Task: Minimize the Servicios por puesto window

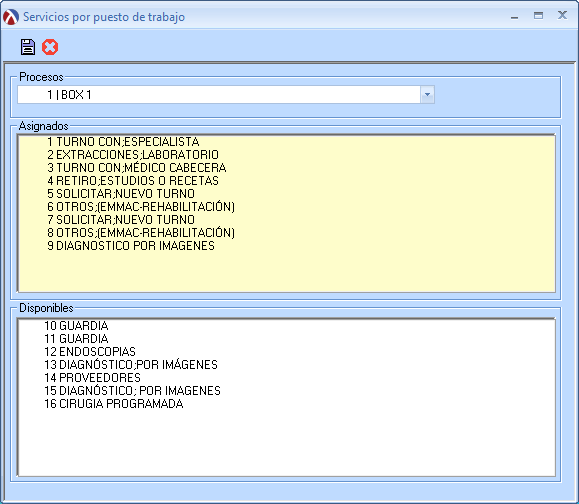Action: tap(514, 16)
